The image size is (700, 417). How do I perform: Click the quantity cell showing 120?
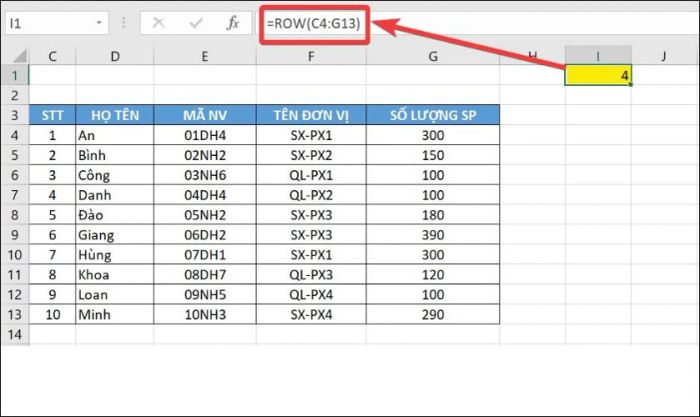click(x=433, y=275)
